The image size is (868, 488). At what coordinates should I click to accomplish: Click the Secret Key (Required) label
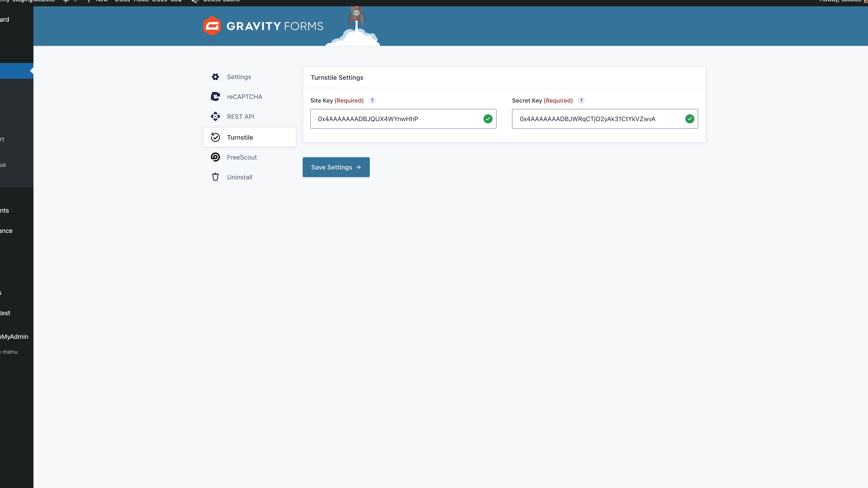(x=542, y=101)
